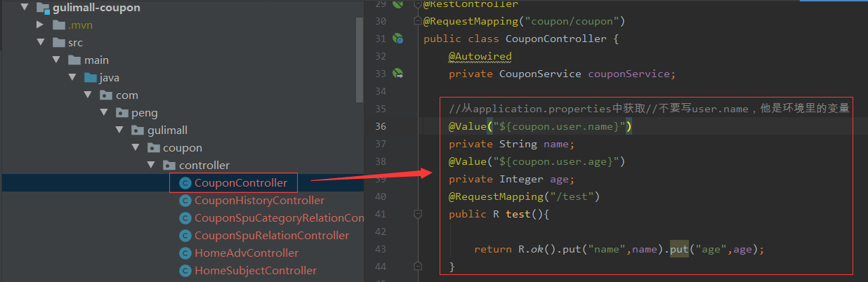This screenshot has height=282, width=868.
Task: Select the gulimall-coupon module label
Action: 97,8
